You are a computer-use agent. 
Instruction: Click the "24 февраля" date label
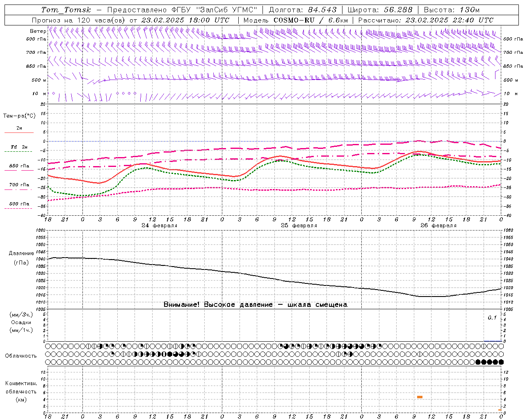[160, 226]
